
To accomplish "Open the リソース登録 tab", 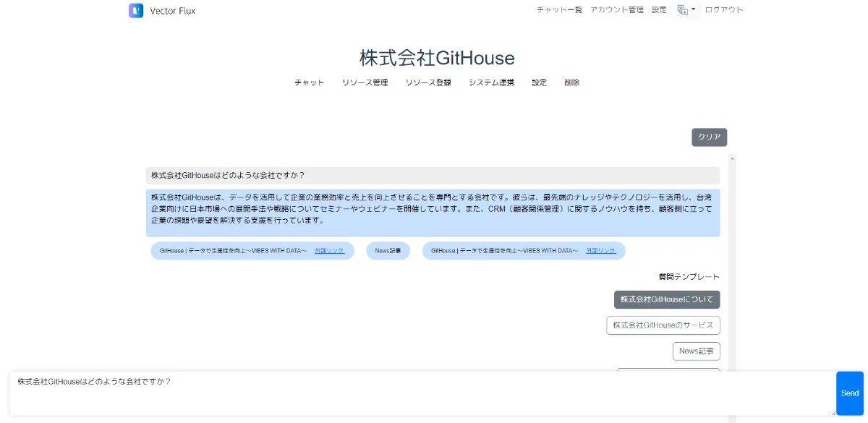I will point(428,82).
